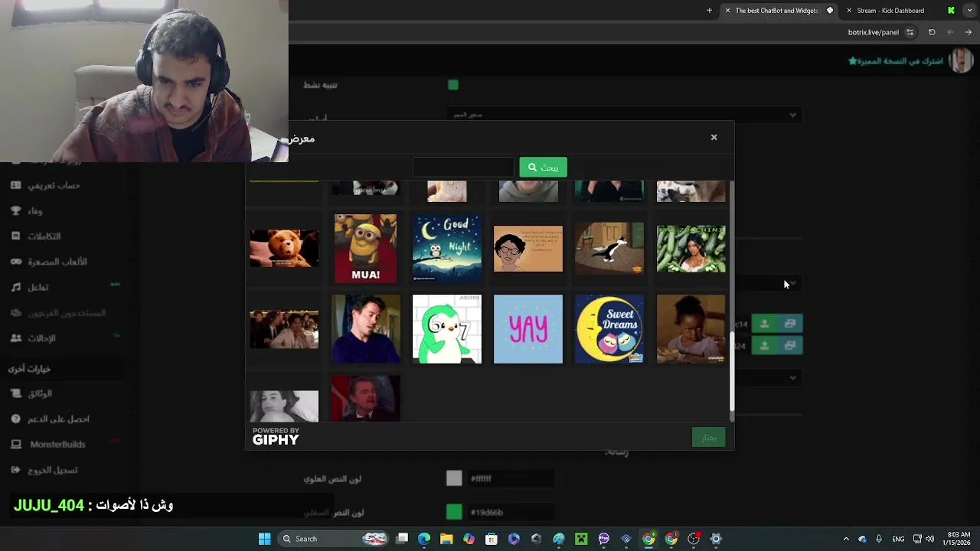Image resolution: width=980 pixels, height=551 pixels.
Task: Select the little girl at table GIF
Action: coord(691,329)
